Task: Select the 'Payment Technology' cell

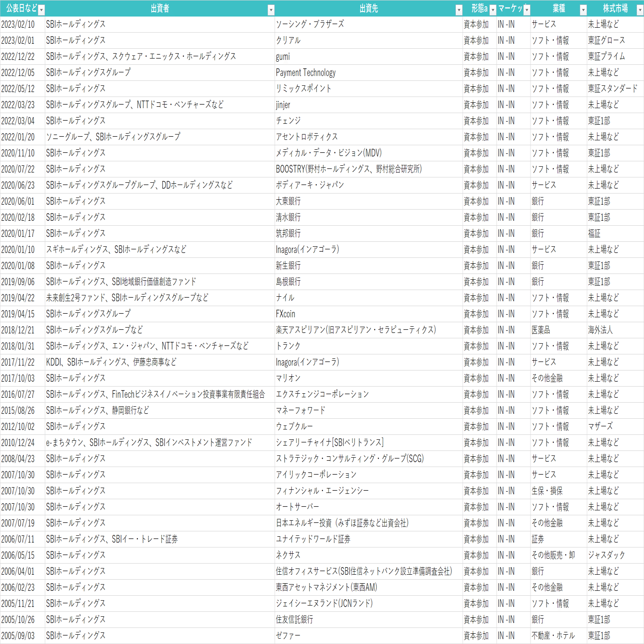Action: coord(369,73)
